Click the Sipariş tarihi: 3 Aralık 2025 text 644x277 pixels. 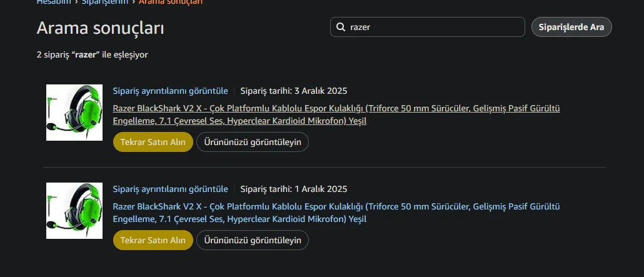coord(294,91)
